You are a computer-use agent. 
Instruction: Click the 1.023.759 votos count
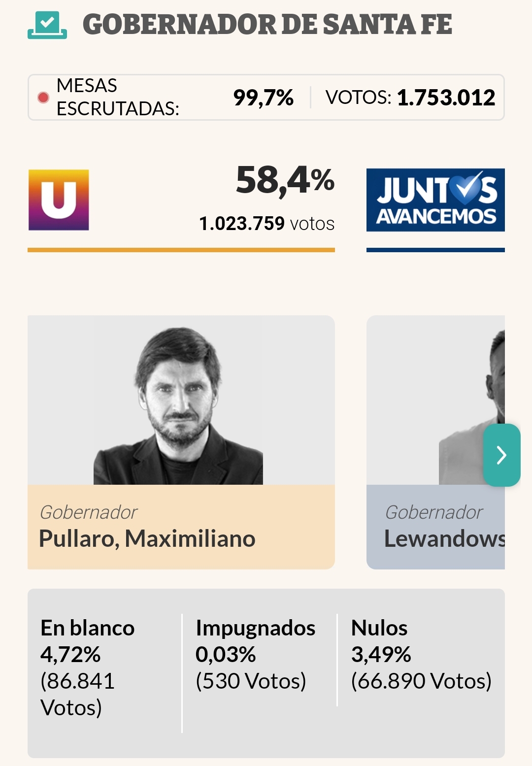[266, 224]
